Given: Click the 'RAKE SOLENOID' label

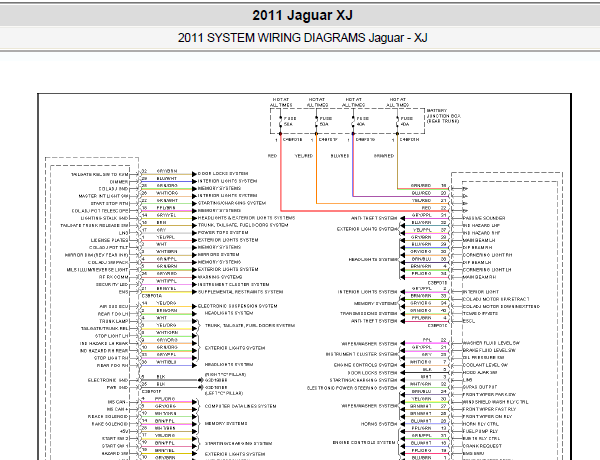Looking at the screenshot, I should [110, 424].
